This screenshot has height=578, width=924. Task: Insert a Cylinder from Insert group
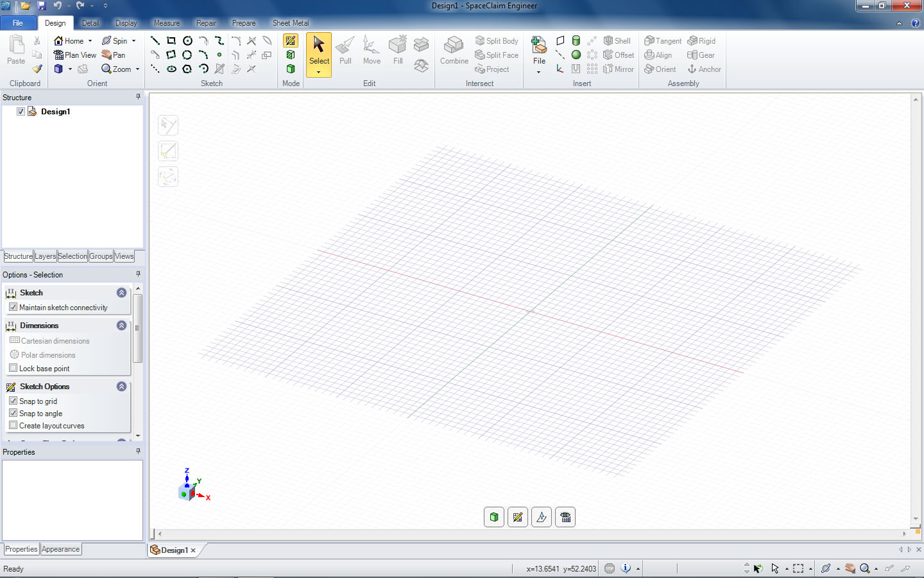tap(576, 40)
